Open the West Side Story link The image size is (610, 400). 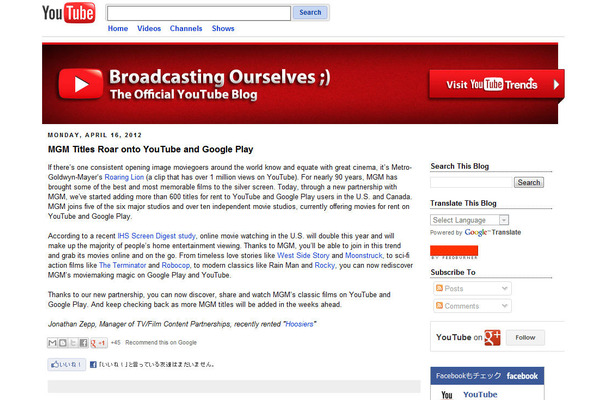(303, 255)
